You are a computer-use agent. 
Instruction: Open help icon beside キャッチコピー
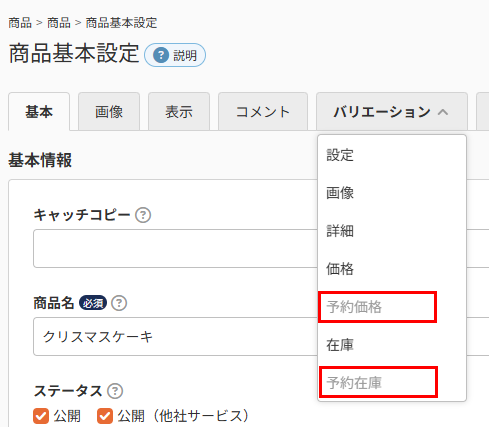click(x=143, y=215)
